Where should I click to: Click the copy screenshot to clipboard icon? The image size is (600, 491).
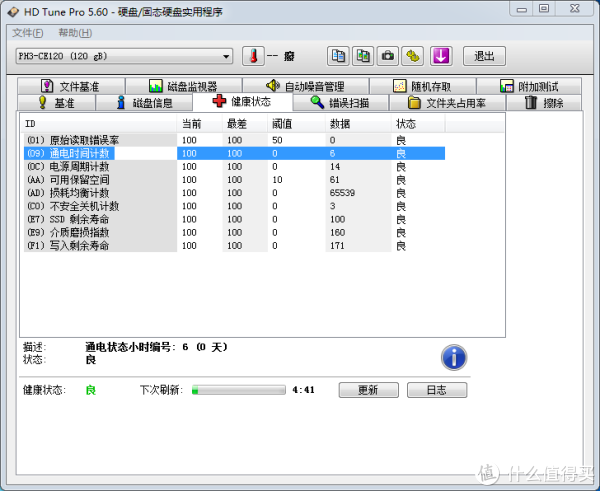[363, 56]
